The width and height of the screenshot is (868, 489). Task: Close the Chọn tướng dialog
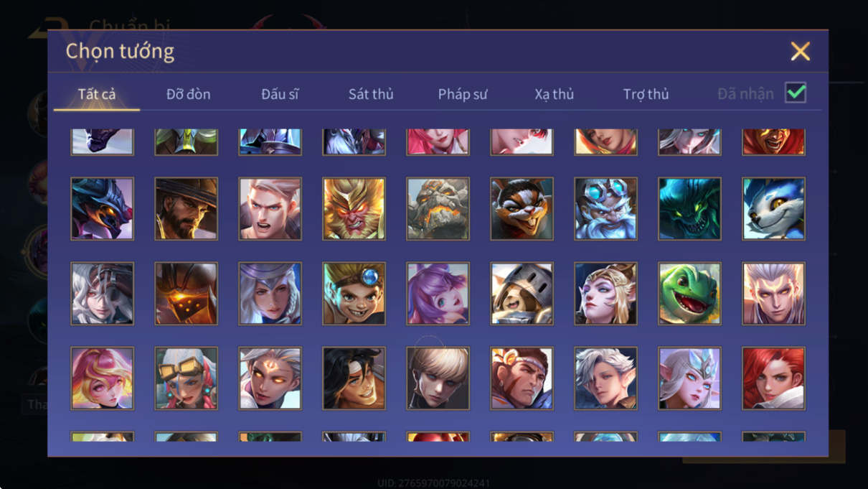click(800, 51)
